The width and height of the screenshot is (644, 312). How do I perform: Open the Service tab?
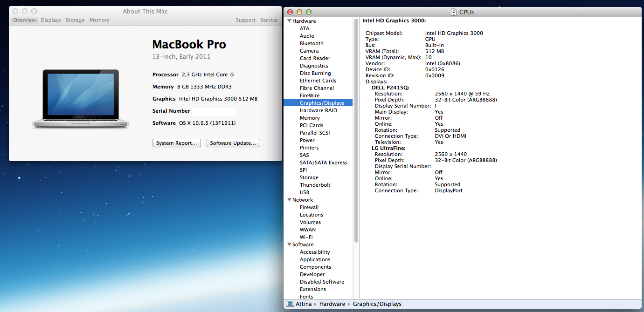[x=269, y=20]
